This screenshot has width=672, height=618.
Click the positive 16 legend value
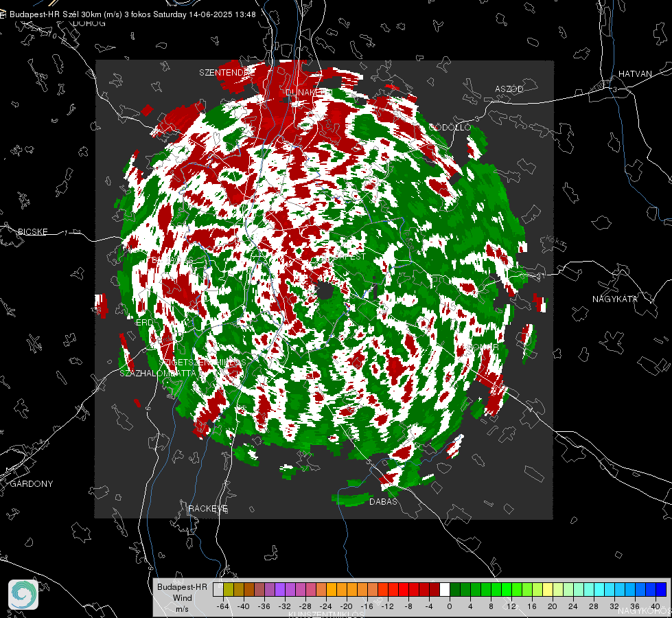pos(532,606)
